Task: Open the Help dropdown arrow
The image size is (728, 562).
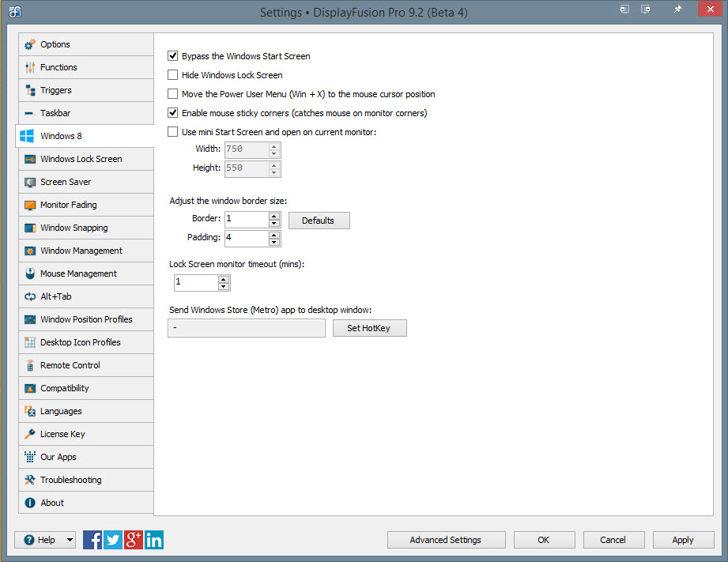Action: 70,540
